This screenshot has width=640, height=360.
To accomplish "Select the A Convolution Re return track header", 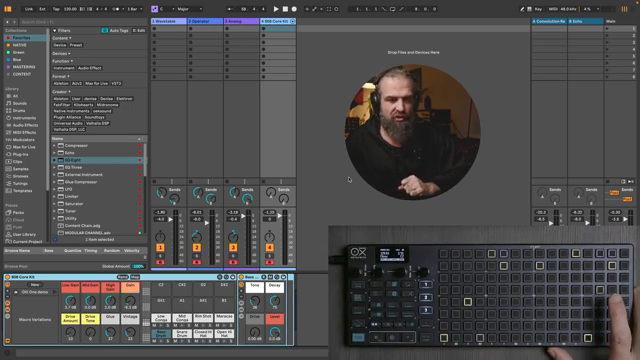I will (549, 21).
